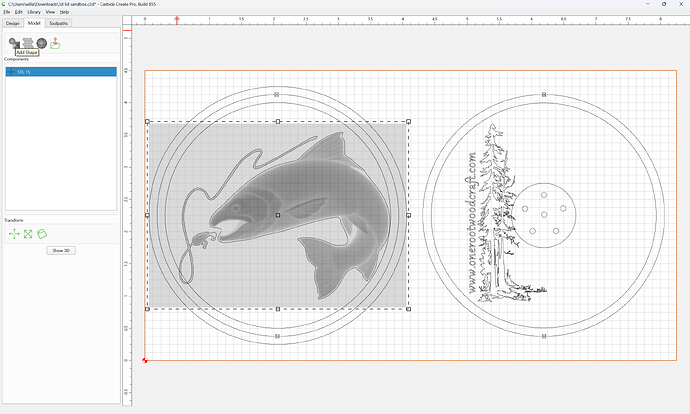
Task: Click the Add Shape icon
Action: 15,43
